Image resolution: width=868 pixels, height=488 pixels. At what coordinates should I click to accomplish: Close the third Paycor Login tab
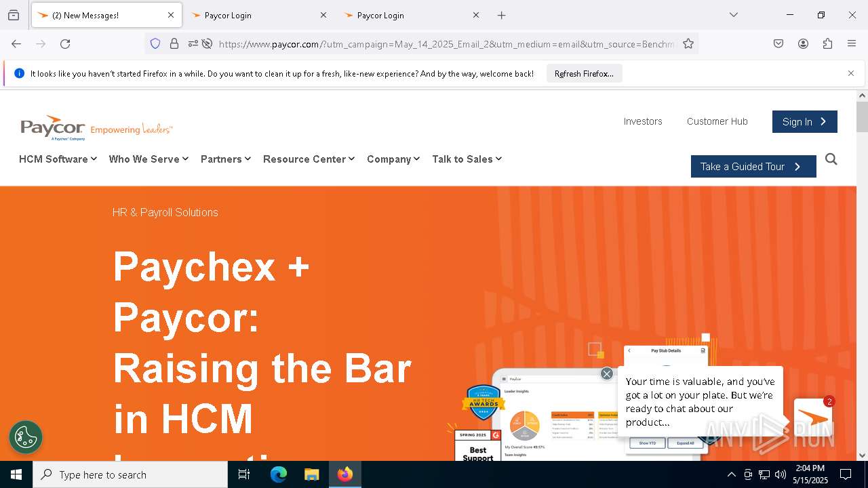coord(476,15)
